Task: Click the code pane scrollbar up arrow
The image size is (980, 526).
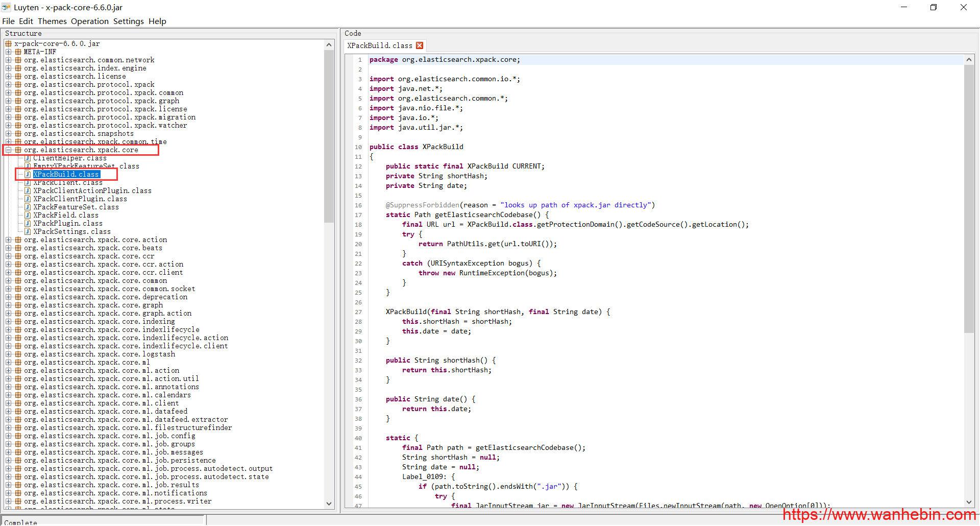Action: [969, 59]
